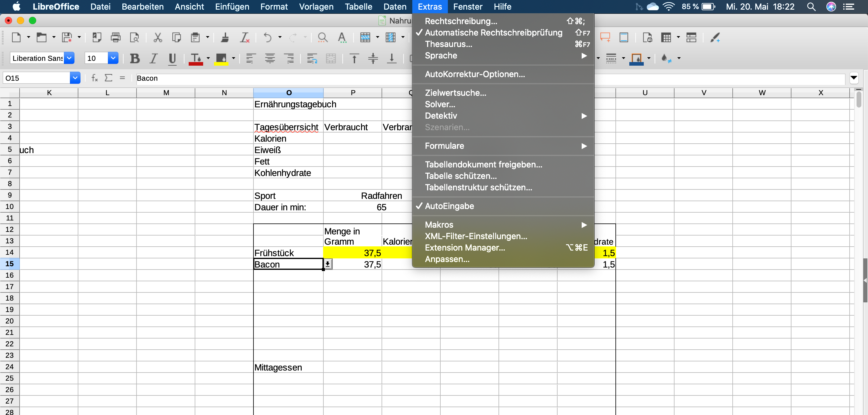Open the Name Box dropdown arrow
This screenshot has height=415, width=868.
75,78
